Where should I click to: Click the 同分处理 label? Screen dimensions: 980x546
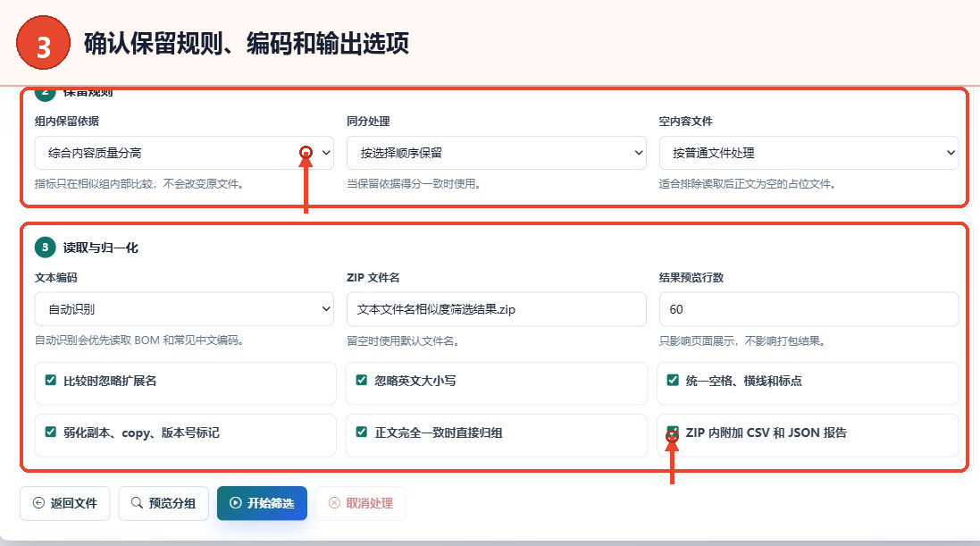click(x=368, y=122)
